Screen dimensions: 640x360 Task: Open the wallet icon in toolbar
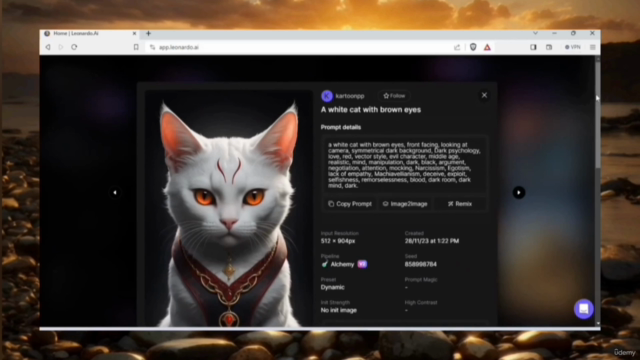pyautogui.click(x=549, y=47)
